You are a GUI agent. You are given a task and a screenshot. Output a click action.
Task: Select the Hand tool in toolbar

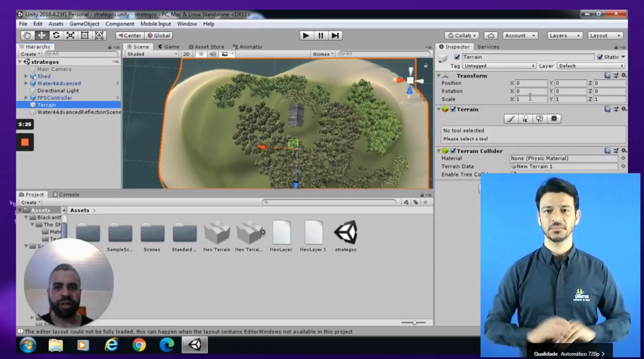[27, 35]
